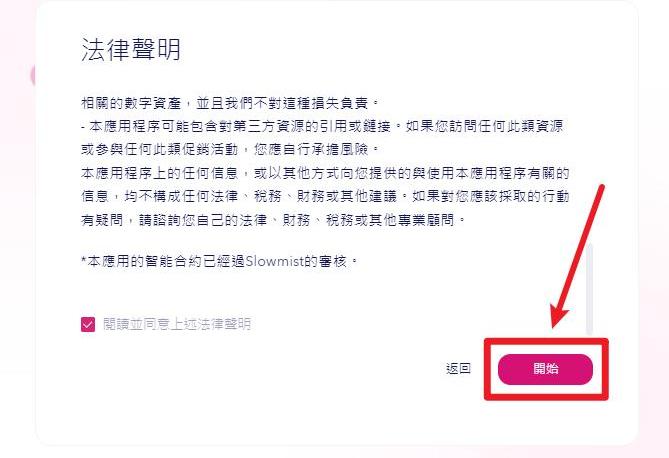
Task: Click the legal statement scrollbar thumb
Action: click(x=589, y=289)
